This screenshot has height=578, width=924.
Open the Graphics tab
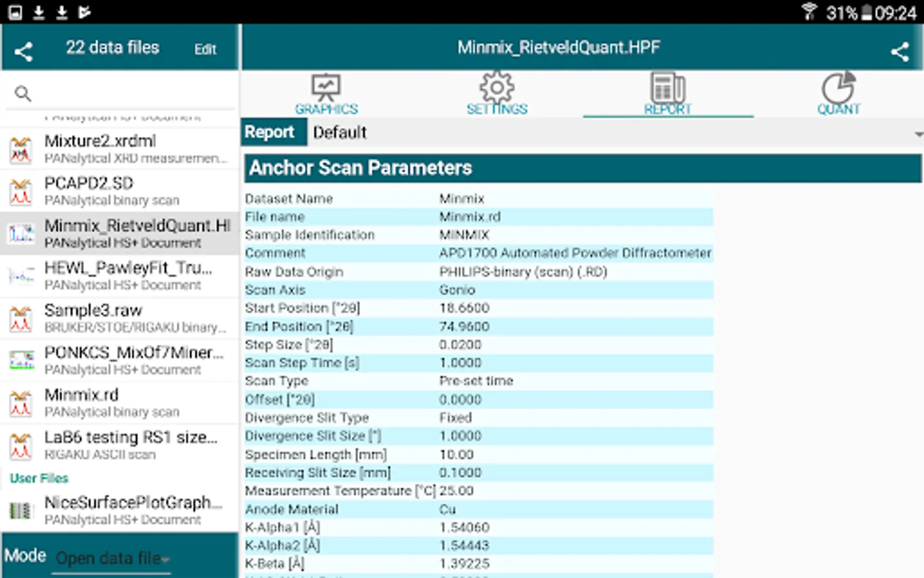tap(326, 94)
